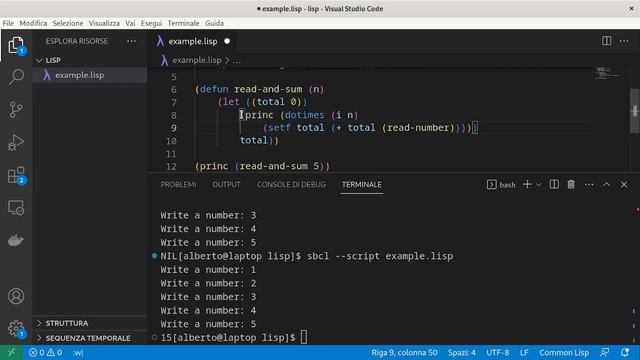Open the Vai menu
Image resolution: width=640 pixels, height=360 pixels.
pyautogui.click(x=130, y=23)
